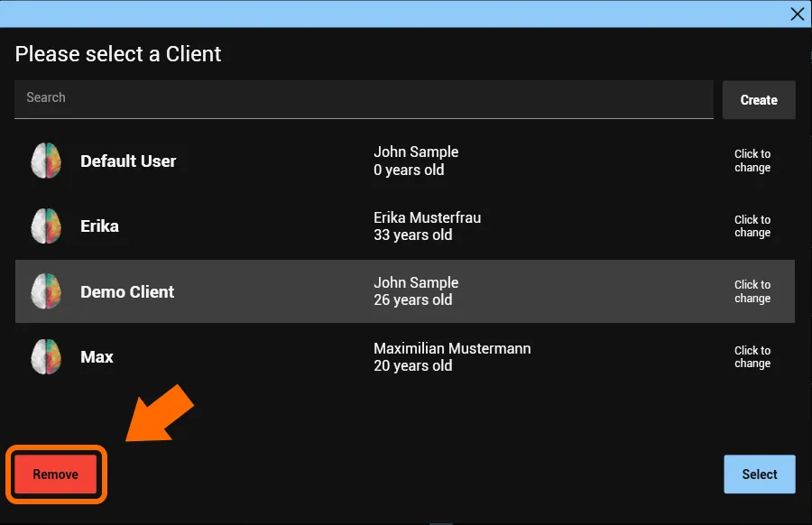Click the Erika Musterfrau name text
Image resolution: width=812 pixels, height=525 pixels.
(x=428, y=217)
